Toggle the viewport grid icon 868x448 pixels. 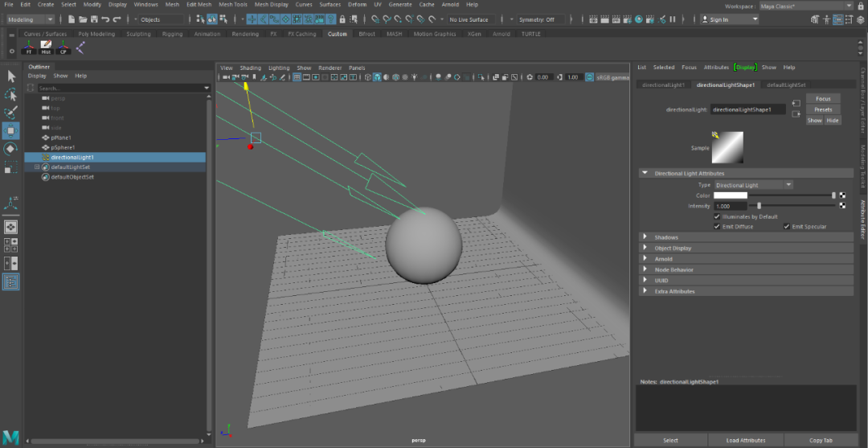(x=297, y=77)
